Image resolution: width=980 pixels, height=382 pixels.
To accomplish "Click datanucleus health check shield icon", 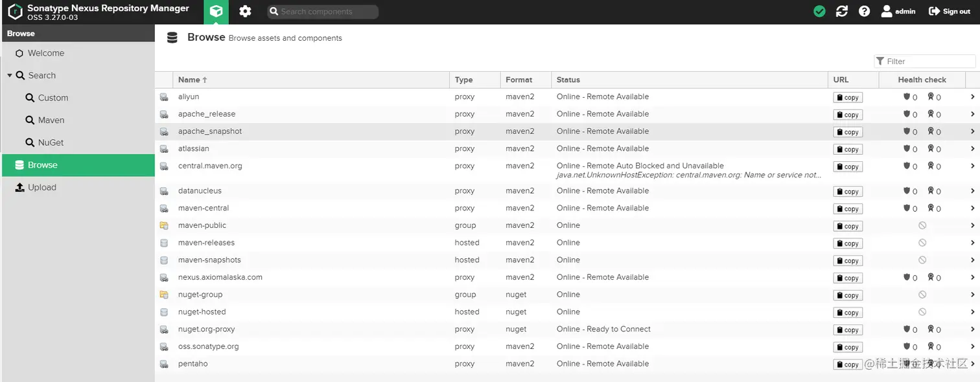I will (907, 191).
